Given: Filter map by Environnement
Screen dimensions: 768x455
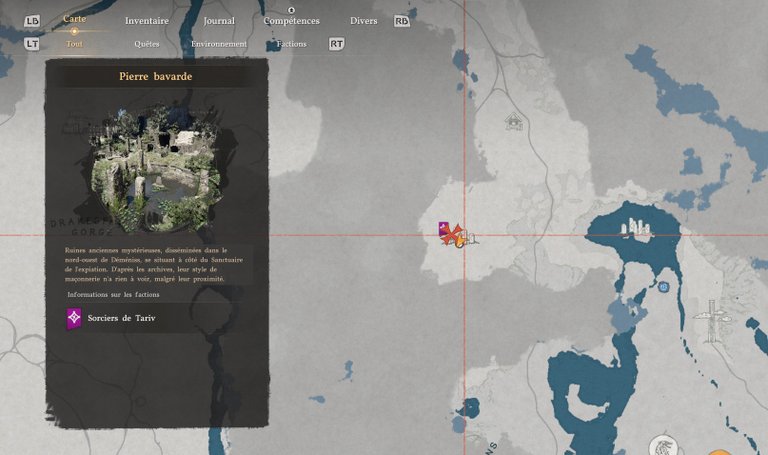Looking at the screenshot, I should coord(219,44).
